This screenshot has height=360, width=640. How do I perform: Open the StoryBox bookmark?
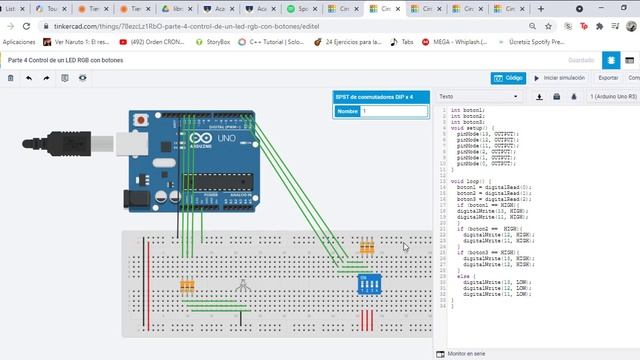point(213,42)
